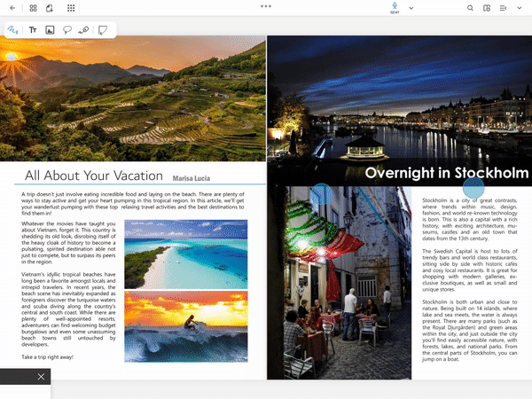Select the insert image tool

point(50,30)
